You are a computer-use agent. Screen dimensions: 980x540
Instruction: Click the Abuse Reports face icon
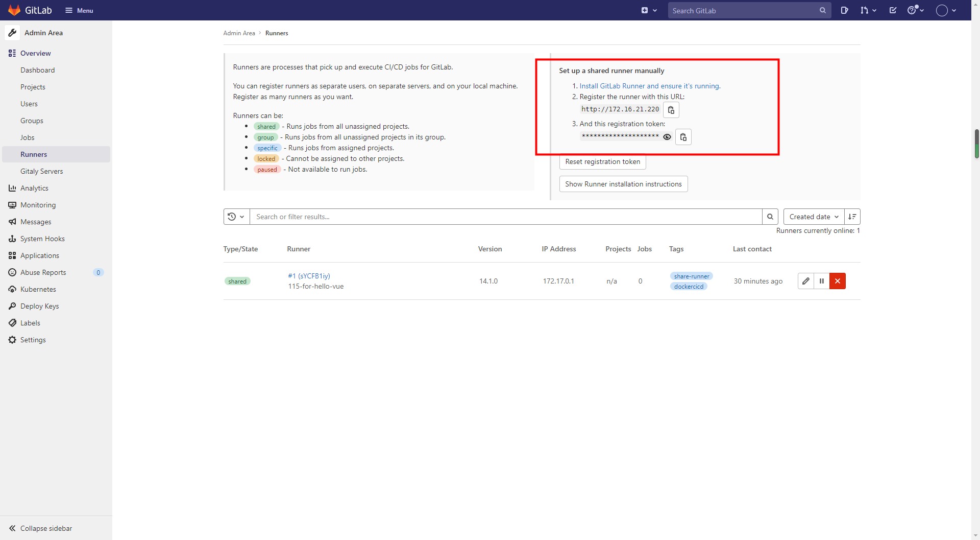[x=12, y=272]
